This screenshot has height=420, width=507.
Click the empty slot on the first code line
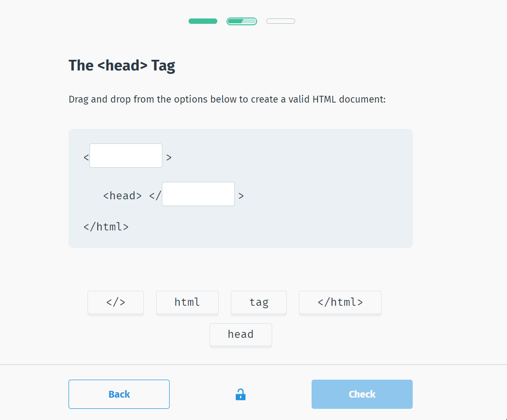[x=126, y=156]
